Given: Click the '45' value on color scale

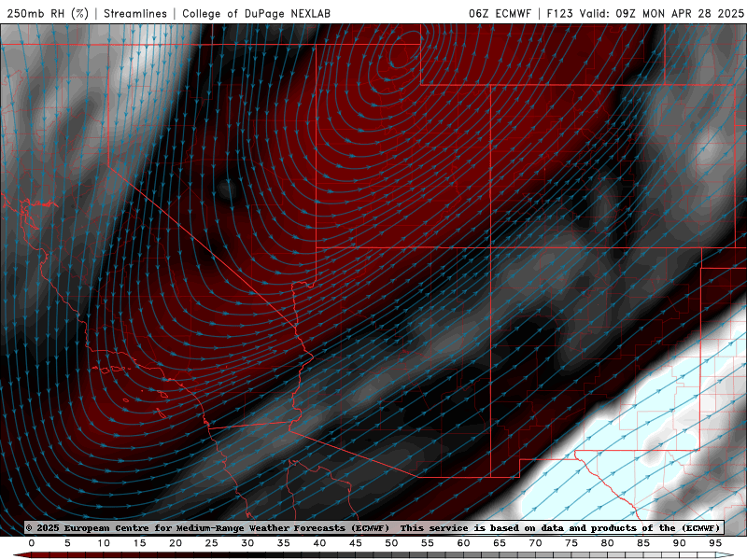Looking at the screenshot, I should coord(356,543).
